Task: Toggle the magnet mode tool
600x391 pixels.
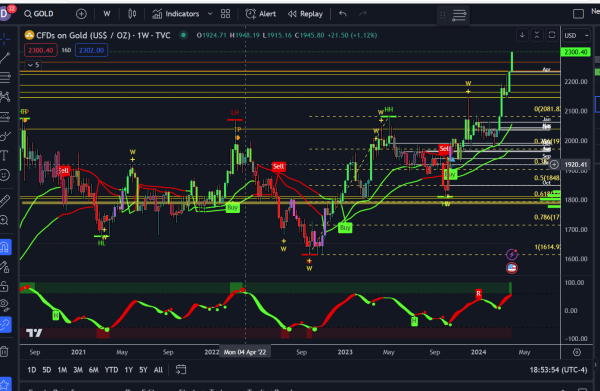Action: pos(5,247)
